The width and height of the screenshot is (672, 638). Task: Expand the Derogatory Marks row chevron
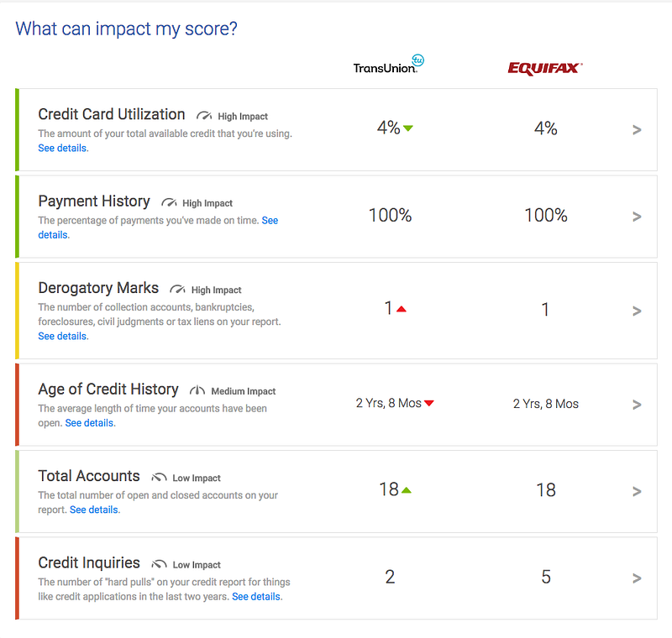(x=637, y=311)
